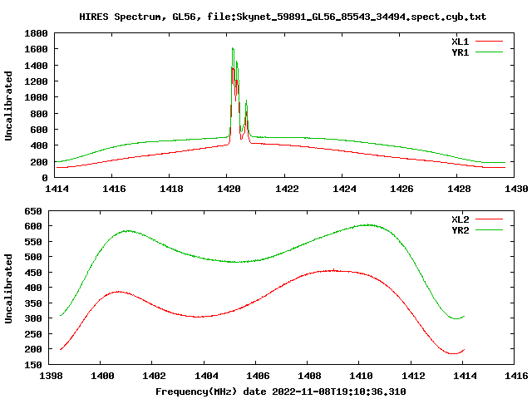
Task: Click the 550 y-axis tick label
Action: [33, 242]
